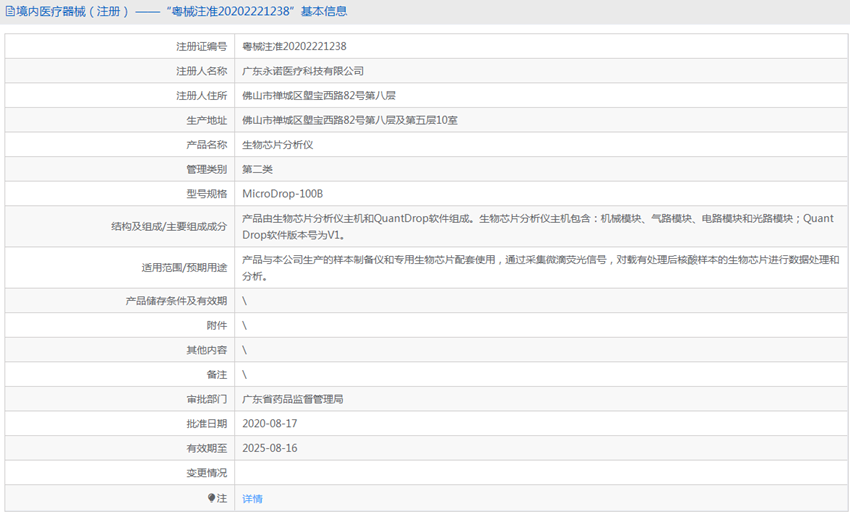Click registration number value 粤械注准20202221238
850x516 pixels.
click(x=294, y=47)
